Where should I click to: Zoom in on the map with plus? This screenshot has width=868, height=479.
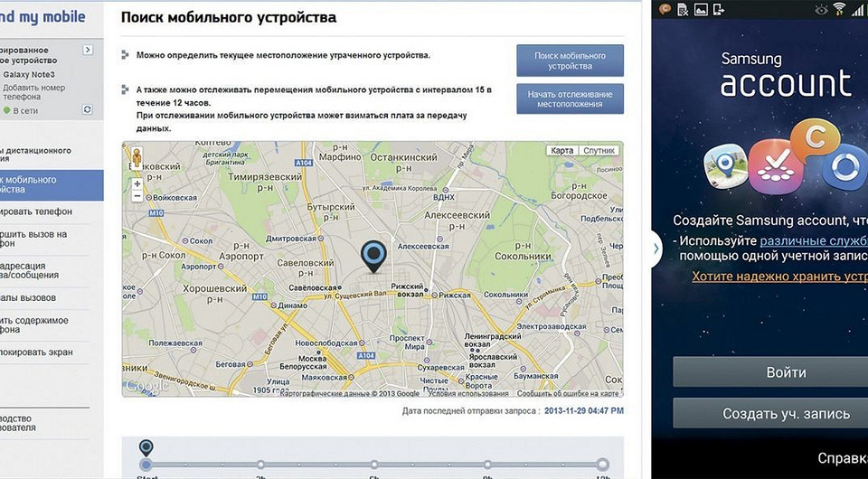[137, 183]
